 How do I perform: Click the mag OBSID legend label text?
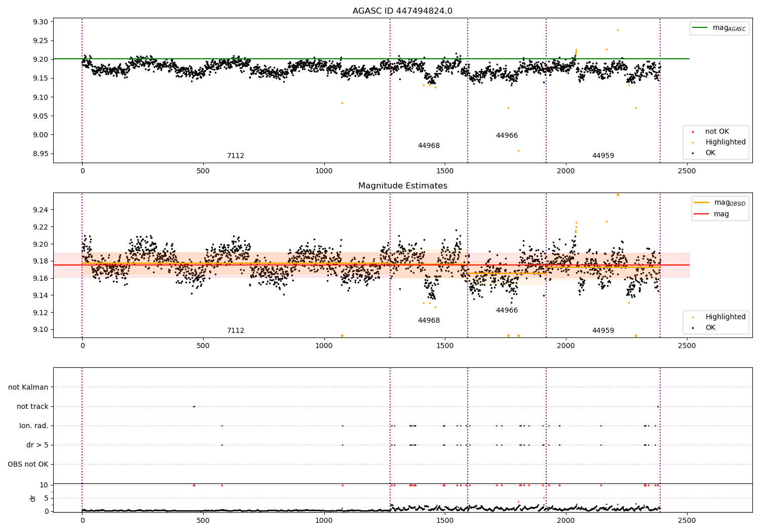pyautogui.click(x=730, y=203)
